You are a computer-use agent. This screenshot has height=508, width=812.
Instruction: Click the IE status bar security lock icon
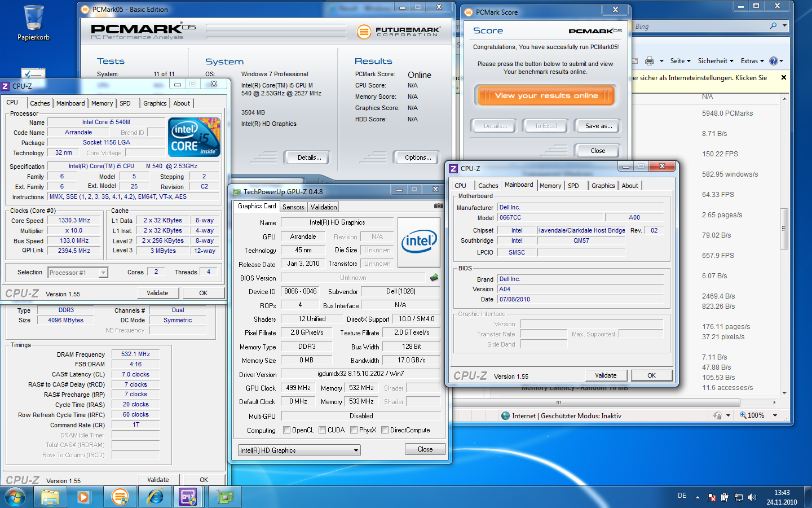pos(717,415)
